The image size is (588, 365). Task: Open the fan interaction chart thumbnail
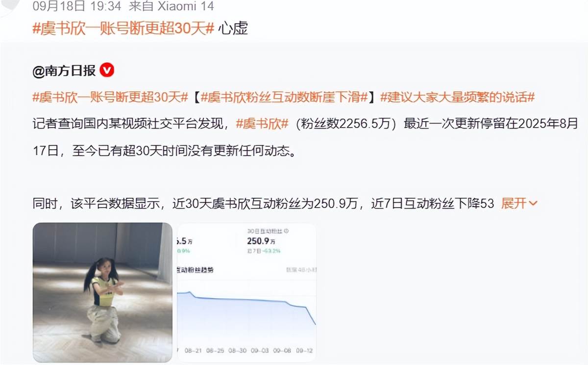pyautogui.click(x=246, y=292)
